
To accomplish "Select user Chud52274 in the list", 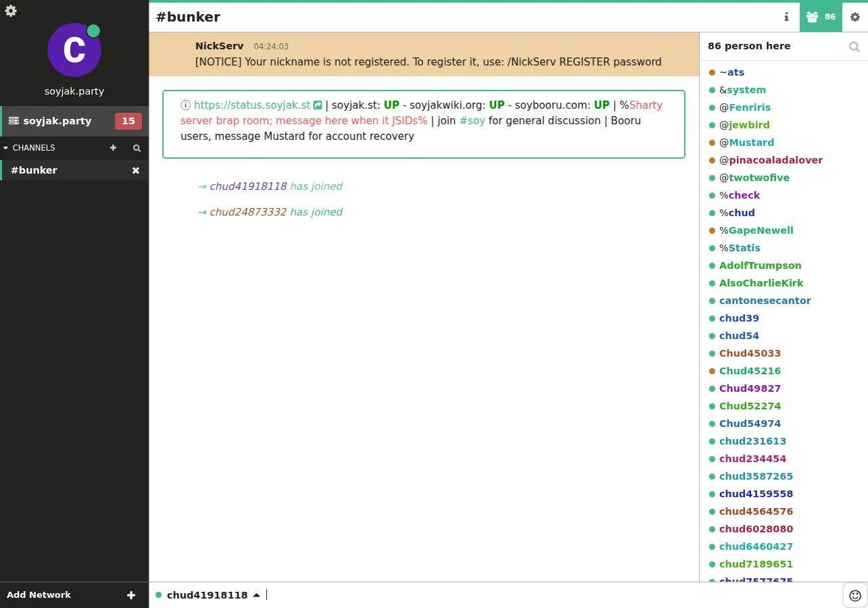I will click(750, 406).
